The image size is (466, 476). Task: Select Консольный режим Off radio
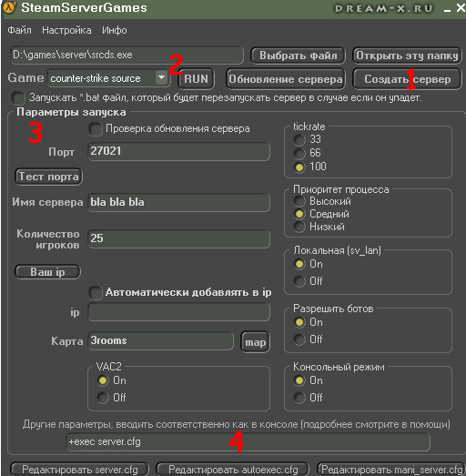299,398
